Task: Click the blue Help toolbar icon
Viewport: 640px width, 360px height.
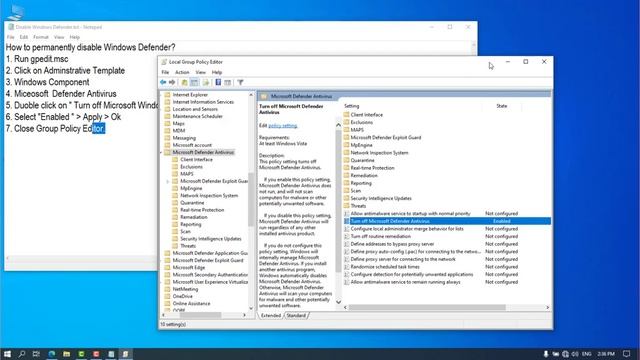Action: [x=218, y=82]
